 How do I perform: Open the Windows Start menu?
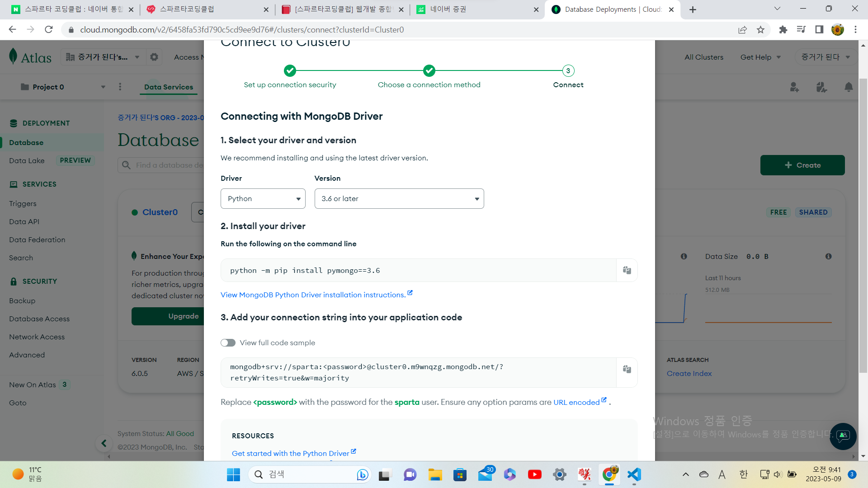tap(233, 474)
